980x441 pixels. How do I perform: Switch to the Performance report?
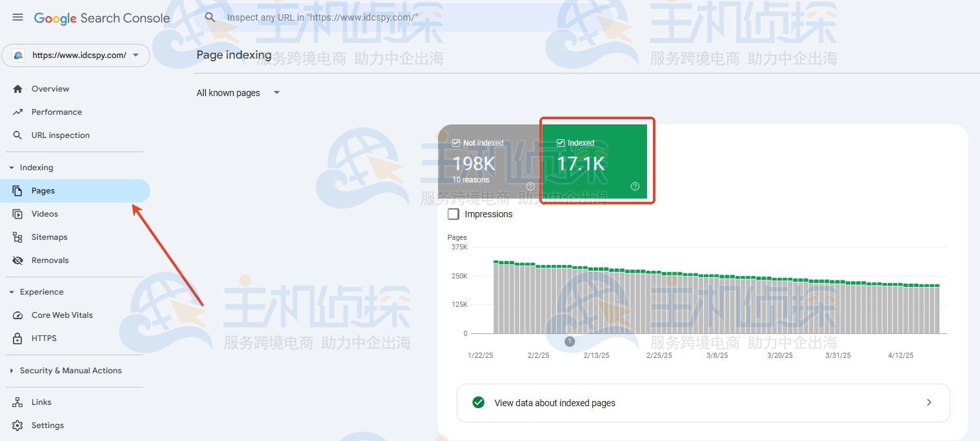pos(57,112)
